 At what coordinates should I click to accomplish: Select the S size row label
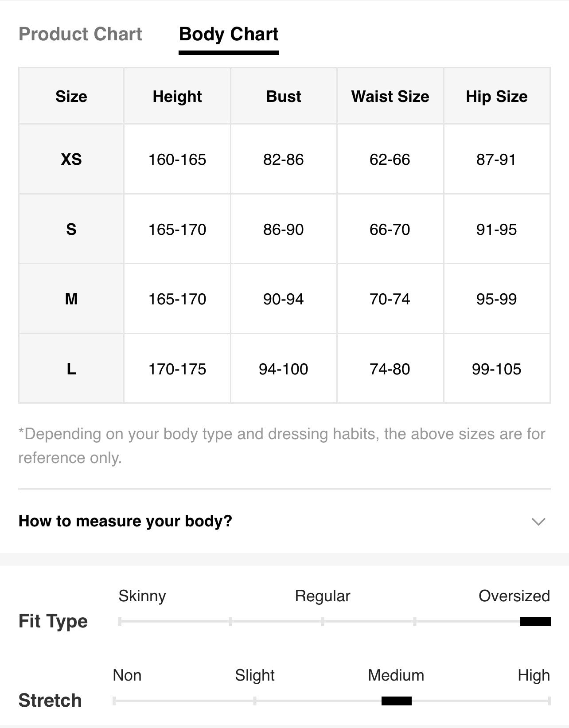pyautogui.click(x=71, y=229)
